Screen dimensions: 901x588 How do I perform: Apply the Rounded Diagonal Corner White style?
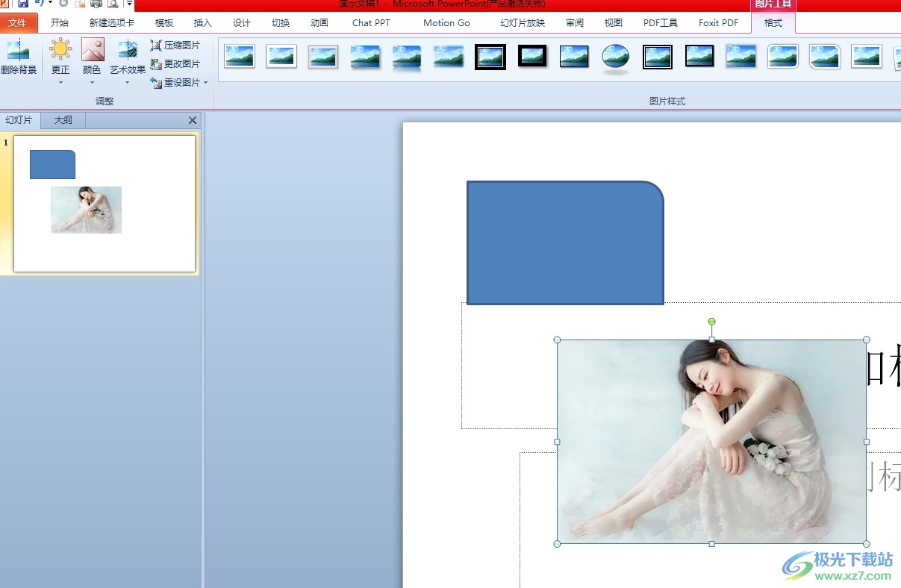click(783, 56)
